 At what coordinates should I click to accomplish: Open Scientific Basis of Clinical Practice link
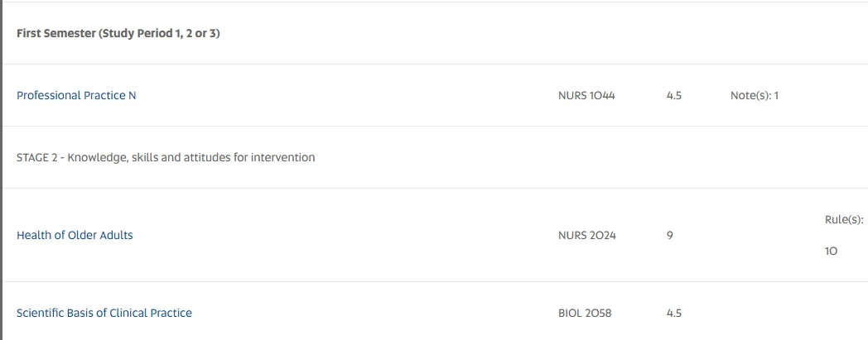point(104,313)
